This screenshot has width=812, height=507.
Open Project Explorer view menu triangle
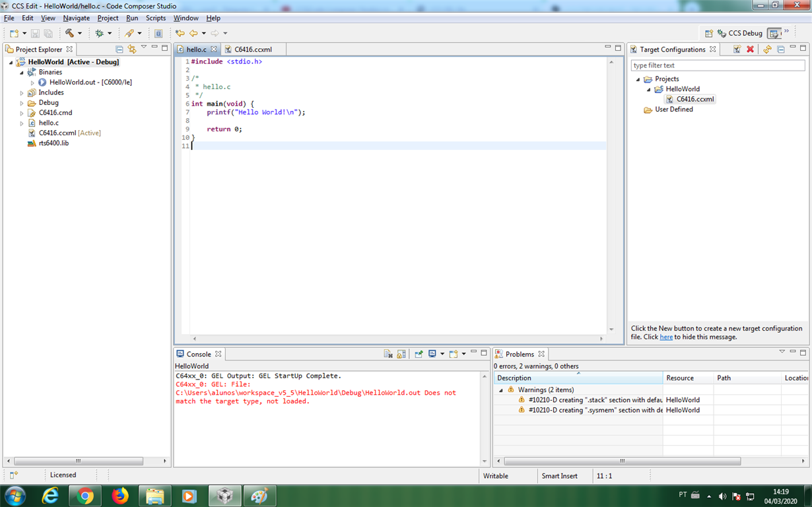143,48
